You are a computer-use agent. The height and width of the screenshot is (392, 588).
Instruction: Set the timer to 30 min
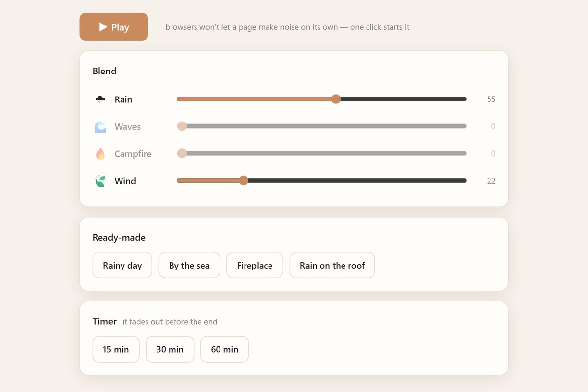[x=170, y=349]
